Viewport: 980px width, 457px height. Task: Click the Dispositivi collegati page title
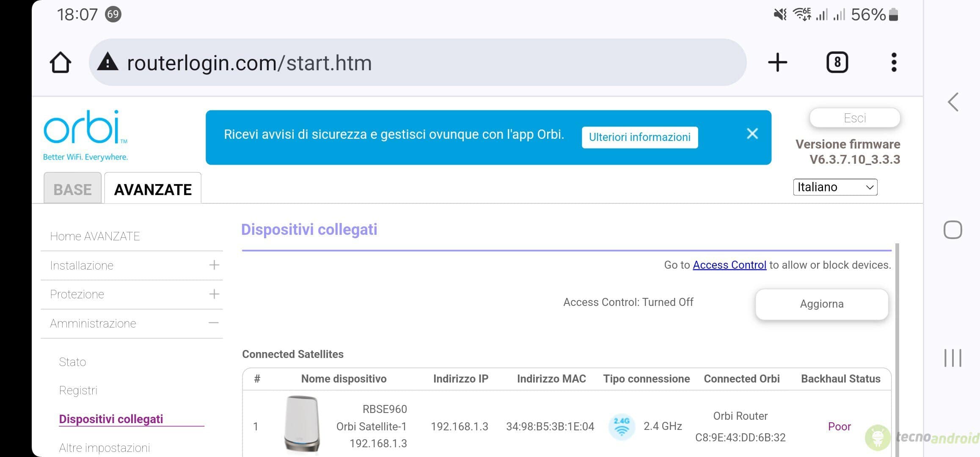click(309, 229)
